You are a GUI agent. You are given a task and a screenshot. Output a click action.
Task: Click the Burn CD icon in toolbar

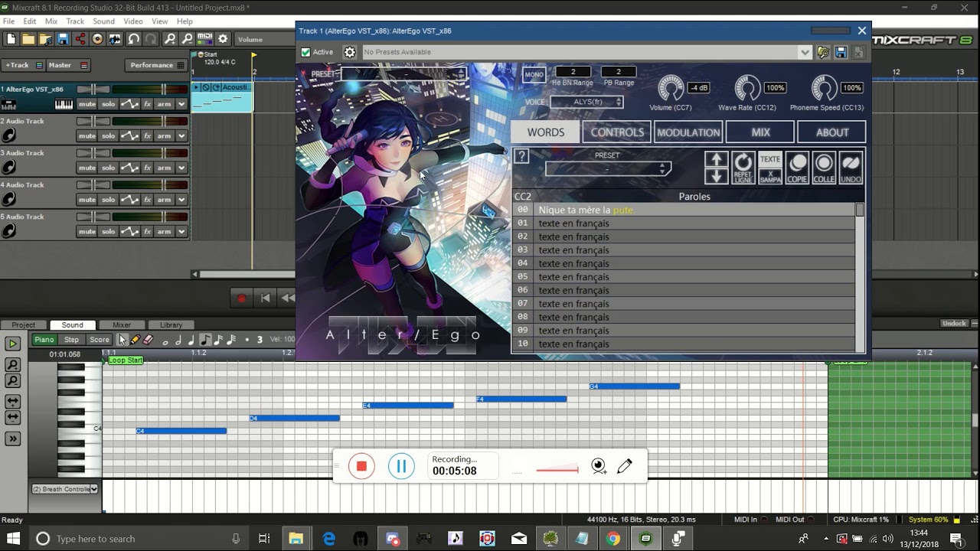tap(97, 39)
